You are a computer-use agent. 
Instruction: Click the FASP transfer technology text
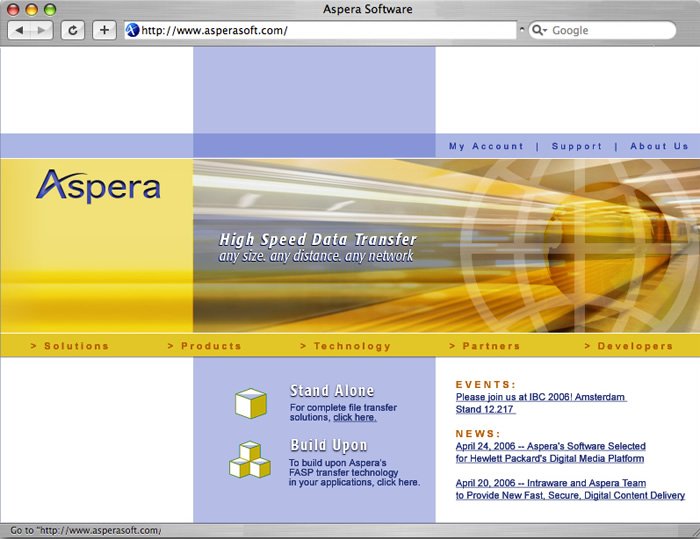(343, 472)
